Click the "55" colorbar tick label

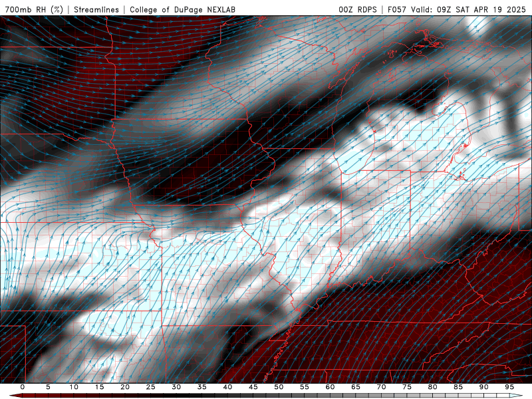tap(305, 387)
